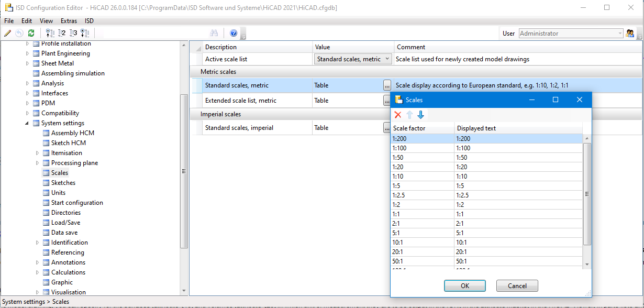
Task: Click the expand to level 3 icon
Action: tap(73, 33)
